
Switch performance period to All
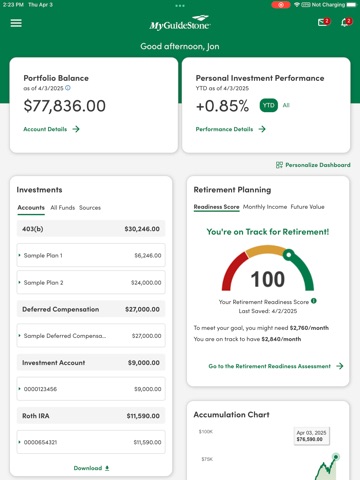click(x=286, y=105)
